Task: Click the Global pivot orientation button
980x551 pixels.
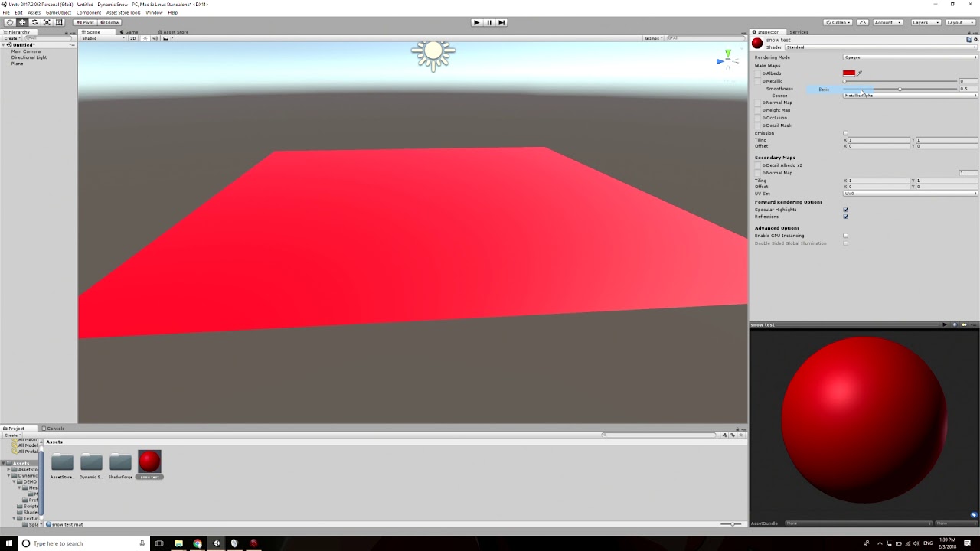Action: [111, 22]
